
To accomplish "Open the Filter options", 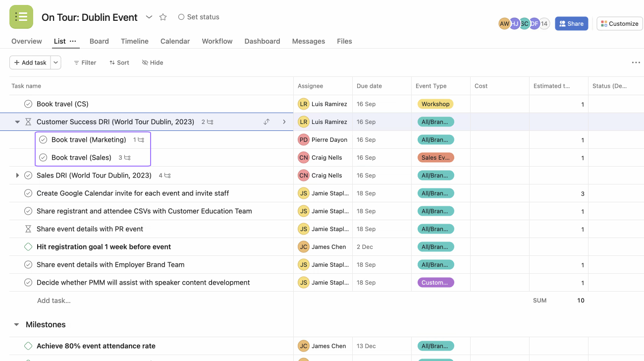I will 85,62.
